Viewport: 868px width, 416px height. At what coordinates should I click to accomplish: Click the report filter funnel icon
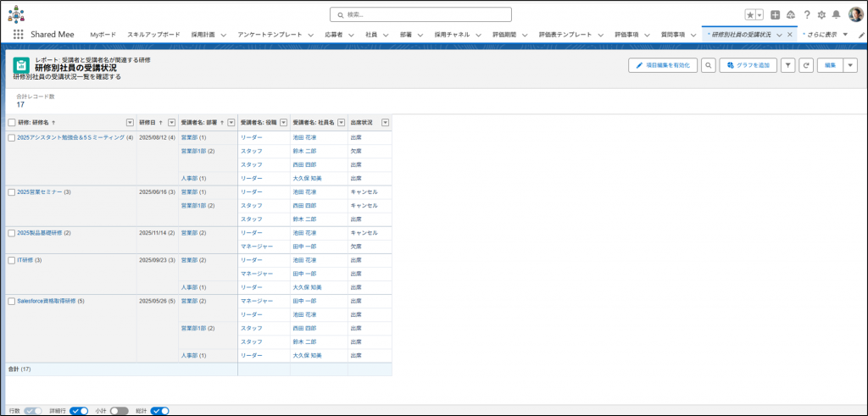coord(787,65)
